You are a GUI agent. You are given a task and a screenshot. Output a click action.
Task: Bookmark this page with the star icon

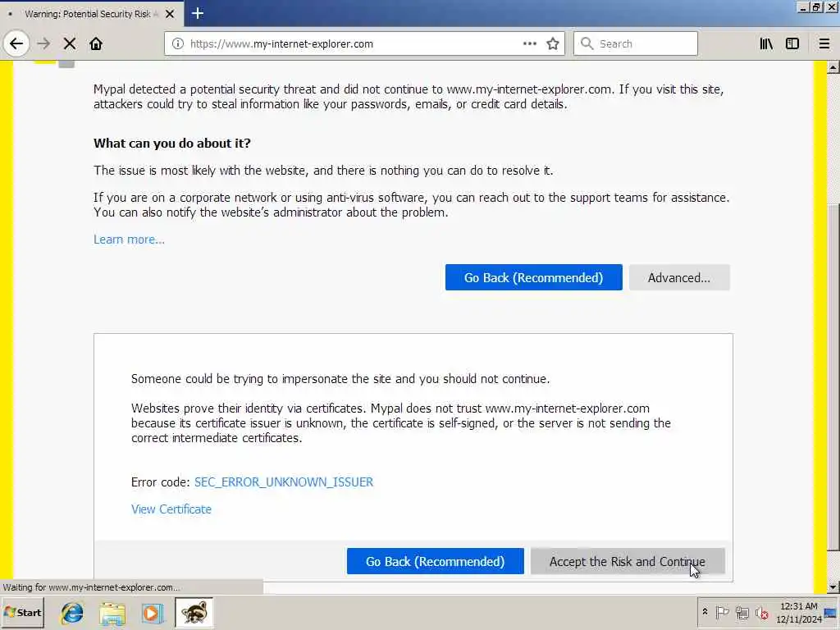553,44
